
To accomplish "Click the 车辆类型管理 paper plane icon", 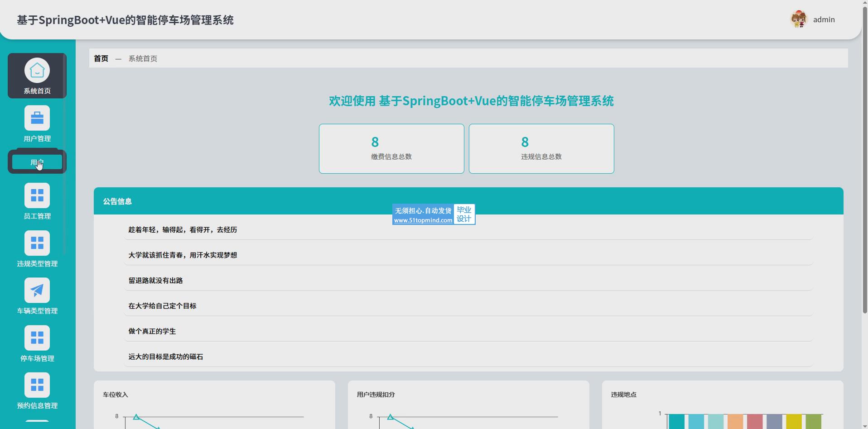I will [x=37, y=290].
